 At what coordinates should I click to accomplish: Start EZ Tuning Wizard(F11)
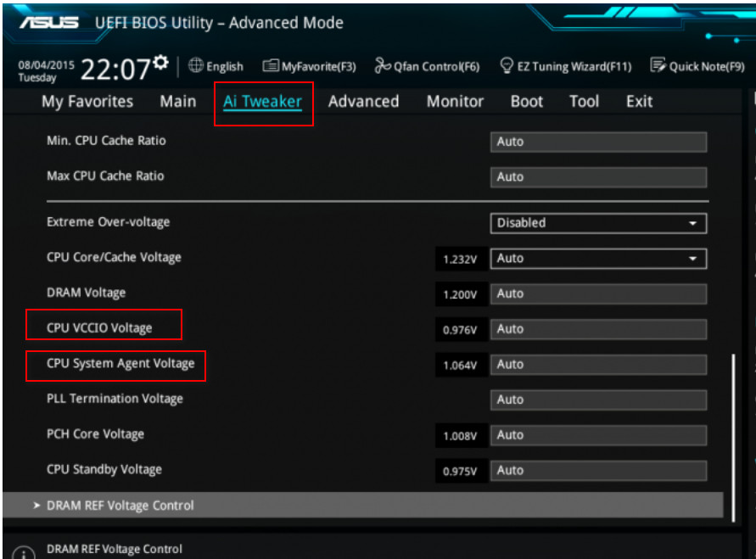574,66
